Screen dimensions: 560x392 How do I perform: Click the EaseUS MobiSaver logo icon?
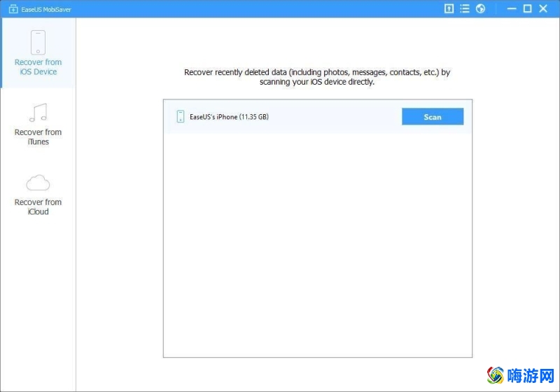(x=13, y=9)
